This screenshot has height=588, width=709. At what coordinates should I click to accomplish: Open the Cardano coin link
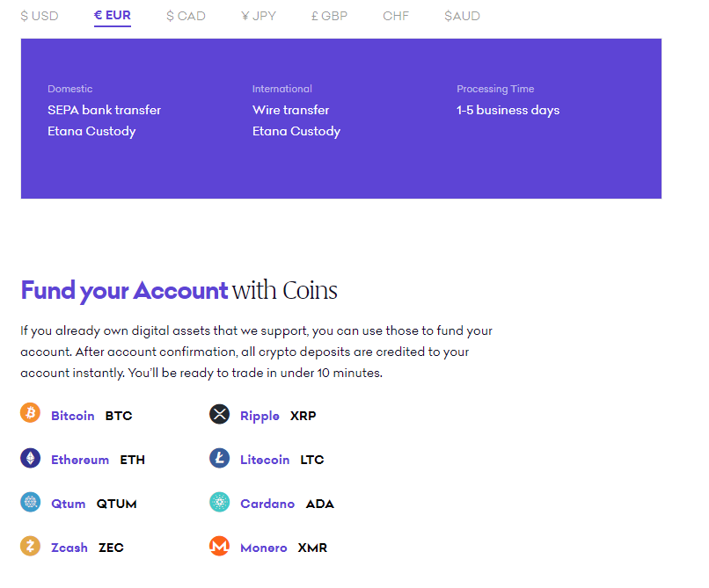267,504
